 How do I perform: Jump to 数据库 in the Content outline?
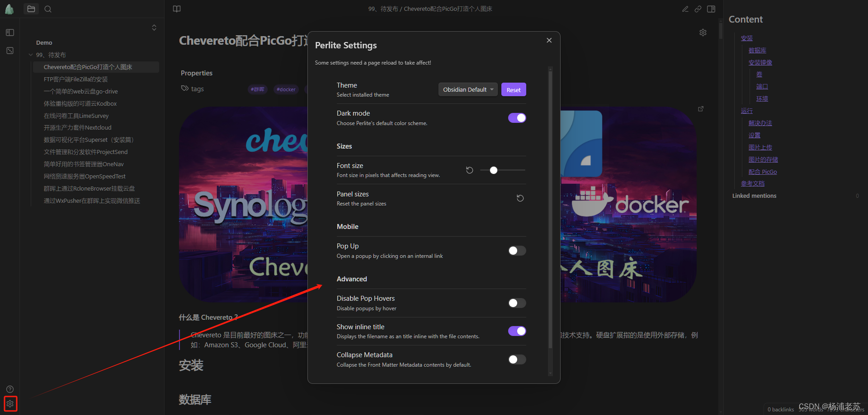[757, 51]
